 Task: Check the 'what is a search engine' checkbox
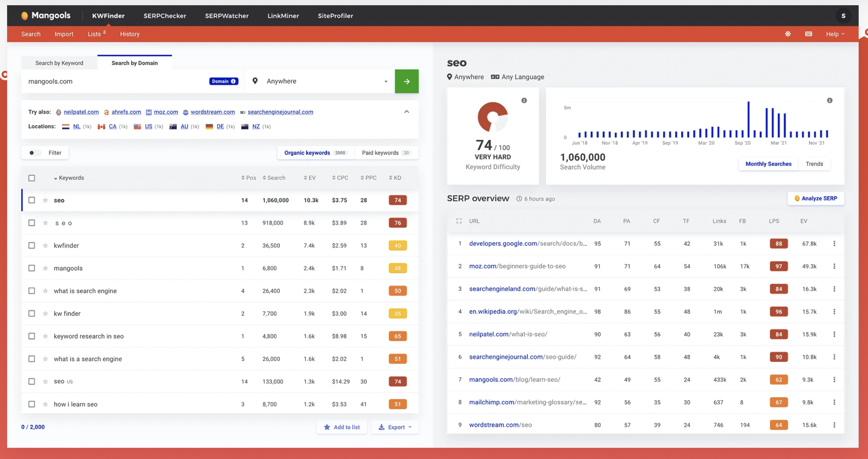[x=32, y=359]
